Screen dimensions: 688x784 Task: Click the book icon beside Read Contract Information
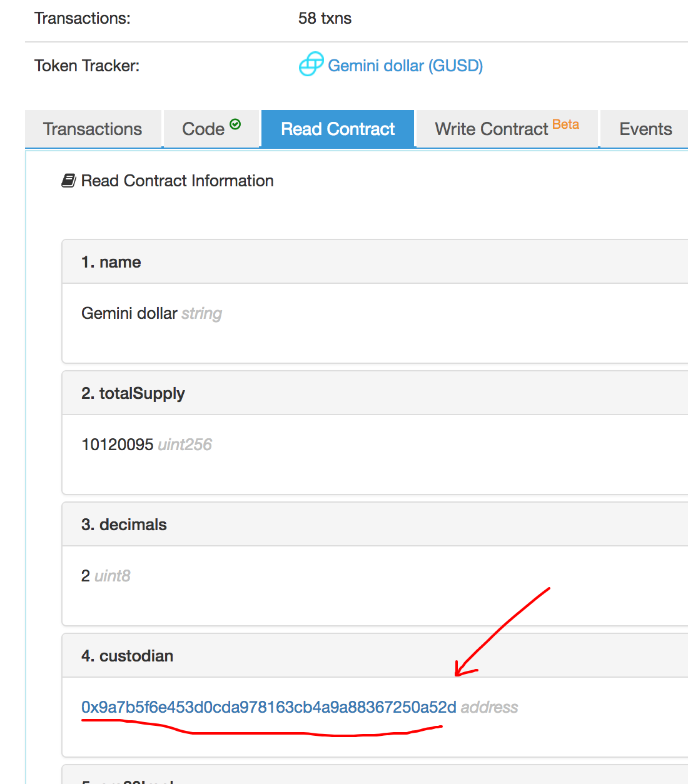69,181
